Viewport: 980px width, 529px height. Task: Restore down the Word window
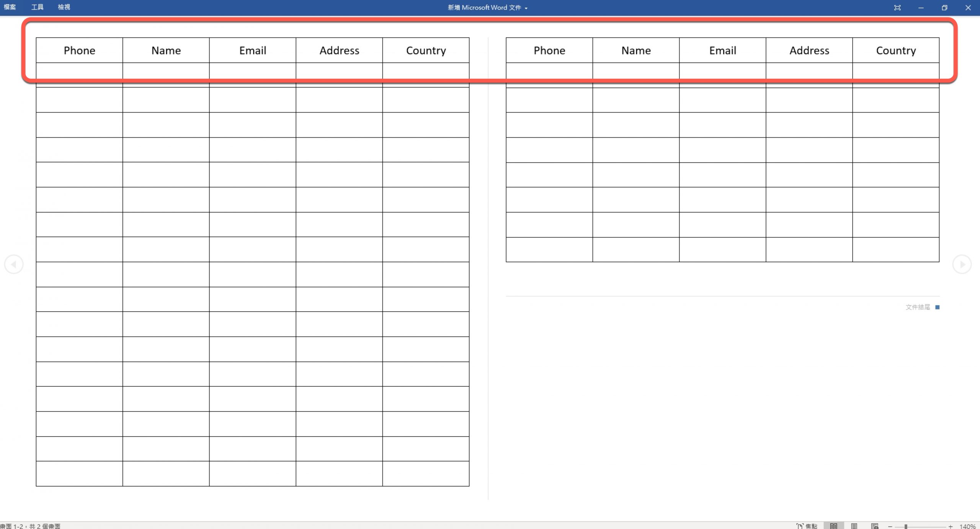[x=944, y=8]
